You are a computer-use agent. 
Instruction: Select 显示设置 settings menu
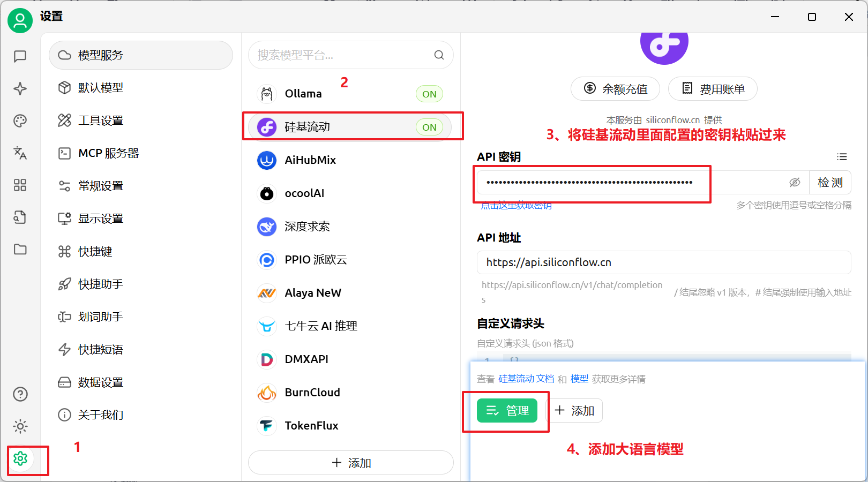pyautogui.click(x=141, y=219)
